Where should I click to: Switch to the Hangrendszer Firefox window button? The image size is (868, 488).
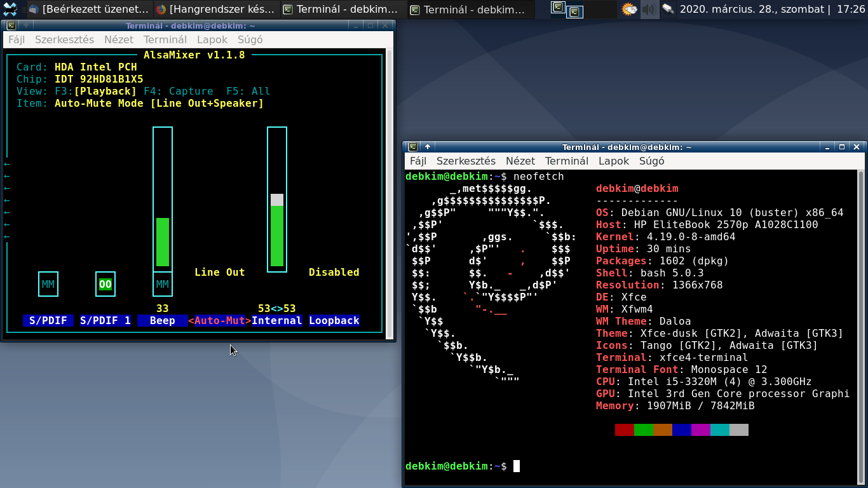216,10
